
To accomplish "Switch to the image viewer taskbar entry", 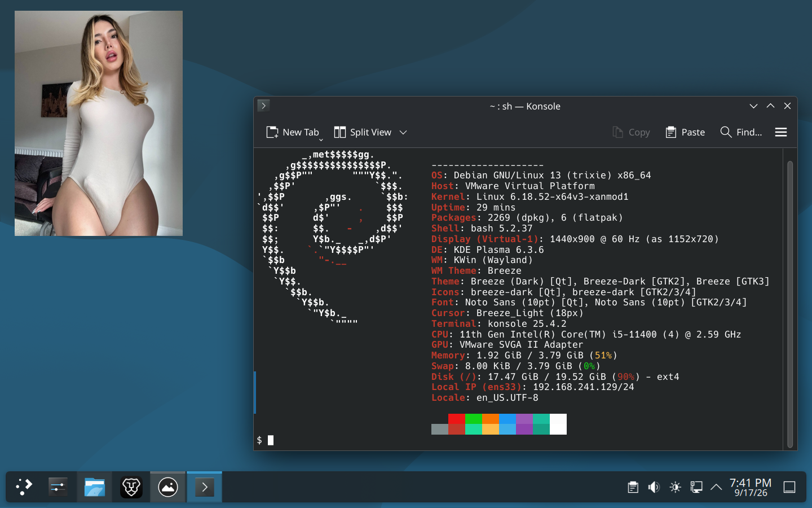I will click(x=168, y=487).
